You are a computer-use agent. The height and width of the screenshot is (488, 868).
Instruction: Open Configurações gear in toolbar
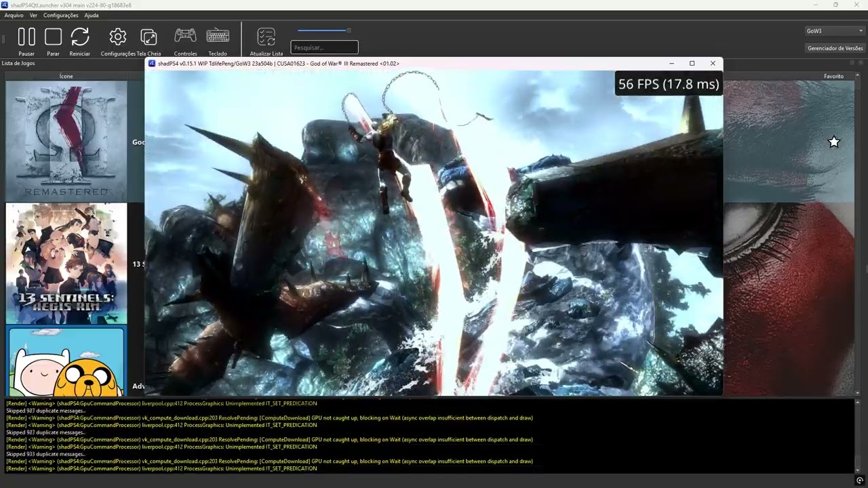tap(118, 42)
